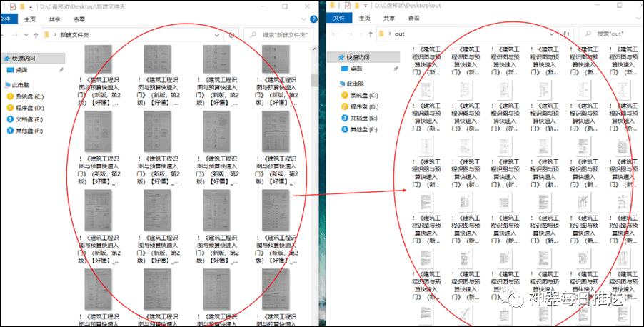
Task: Switch to 主页 tab in out window
Action: pos(365,18)
